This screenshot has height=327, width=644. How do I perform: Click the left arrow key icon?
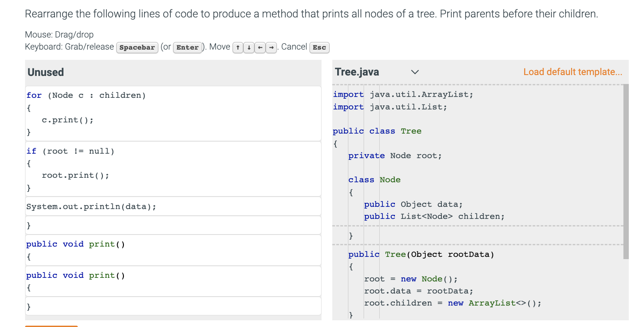coord(260,47)
